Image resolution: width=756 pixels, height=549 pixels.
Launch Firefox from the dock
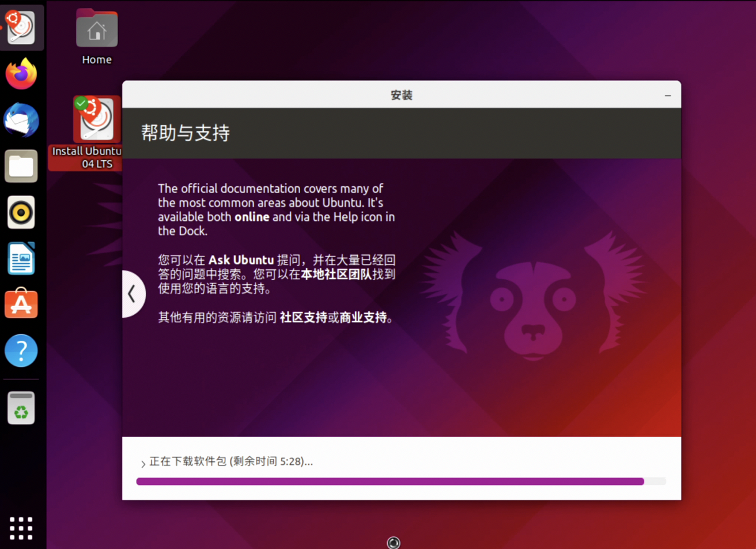(x=22, y=74)
